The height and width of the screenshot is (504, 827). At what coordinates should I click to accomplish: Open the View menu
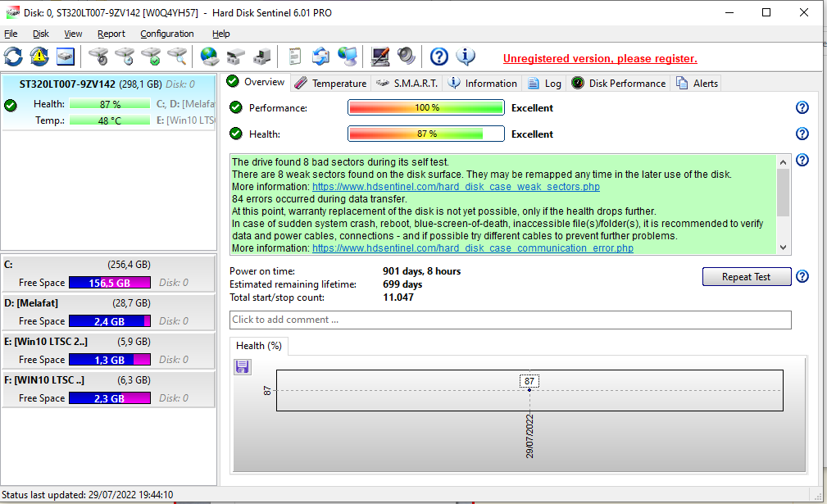tap(73, 34)
